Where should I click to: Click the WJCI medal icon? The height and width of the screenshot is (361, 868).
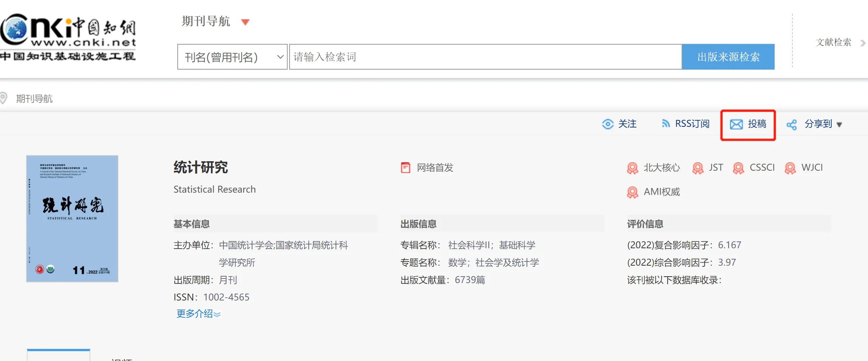coord(790,168)
